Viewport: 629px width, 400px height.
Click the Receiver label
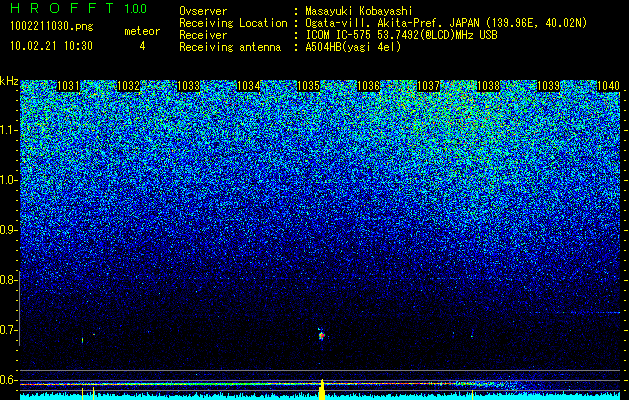coord(203,35)
